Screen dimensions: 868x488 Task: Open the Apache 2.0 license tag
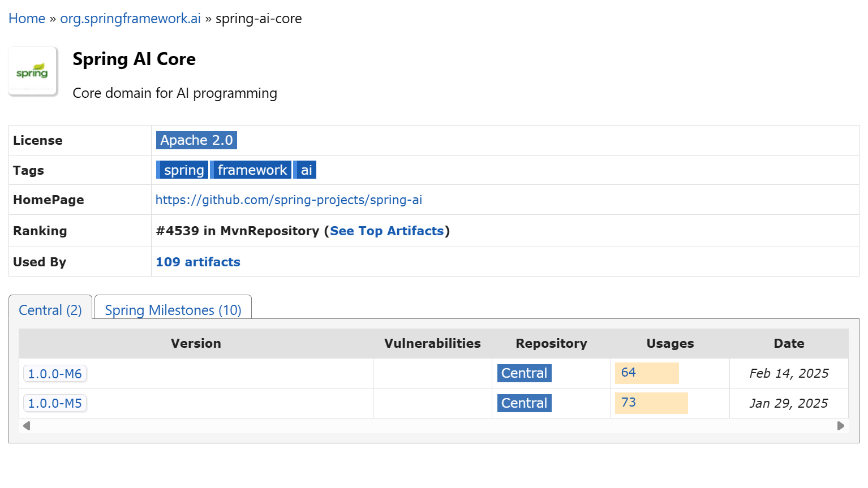click(x=196, y=140)
